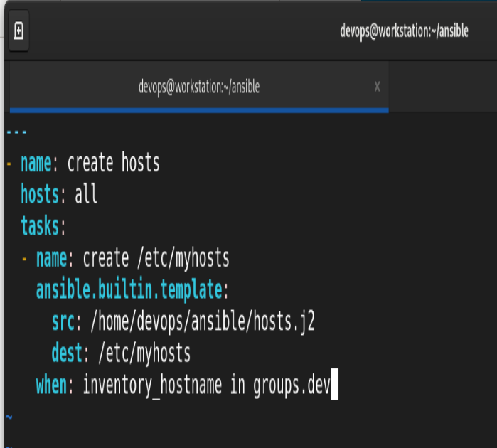This screenshot has width=497, height=448.
Task: Click the 'src' key in the template task
Action: point(63,322)
